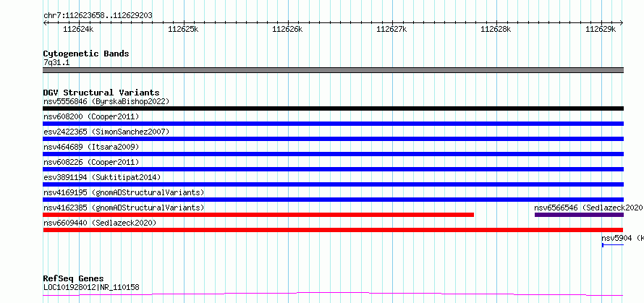Screen dimensions: 644x303
Task: Click the blue nsv4169195 variant bar
Action: point(333,200)
